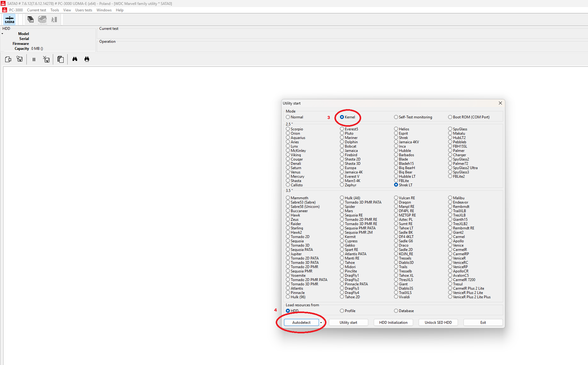Viewport: 588px width, 365px height.
Task: Select Database as resource source
Action: pyautogui.click(x=396, y=311)
